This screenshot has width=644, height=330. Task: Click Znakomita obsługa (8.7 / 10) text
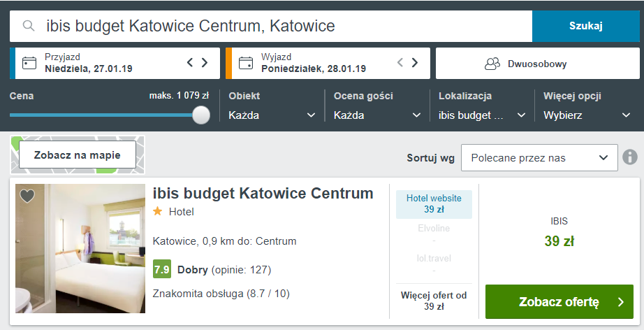click(x=221, y=294)
